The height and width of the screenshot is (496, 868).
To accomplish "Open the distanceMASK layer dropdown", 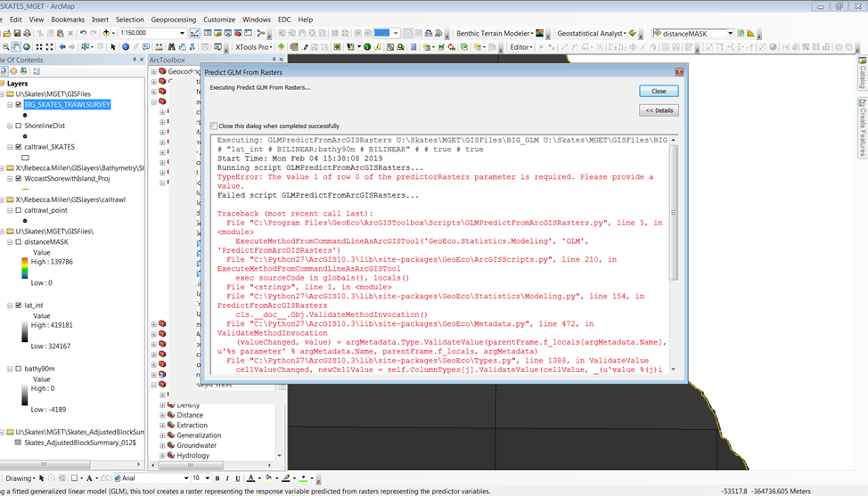I will [x=730, y=33].
